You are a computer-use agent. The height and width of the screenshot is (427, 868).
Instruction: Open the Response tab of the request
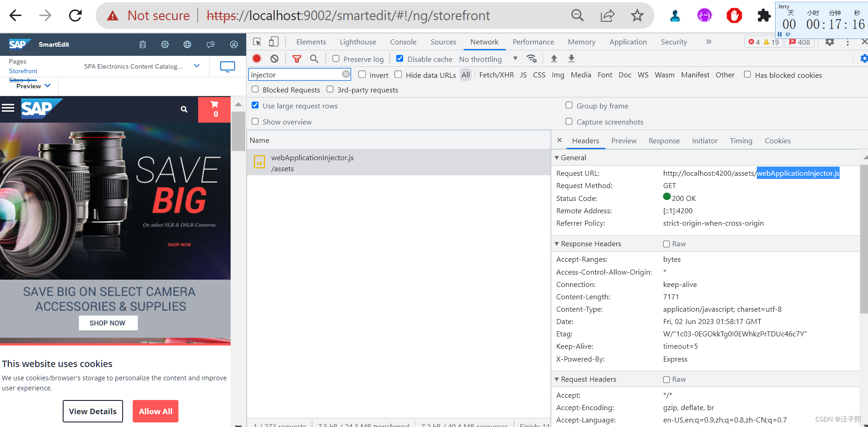[664, 141]
